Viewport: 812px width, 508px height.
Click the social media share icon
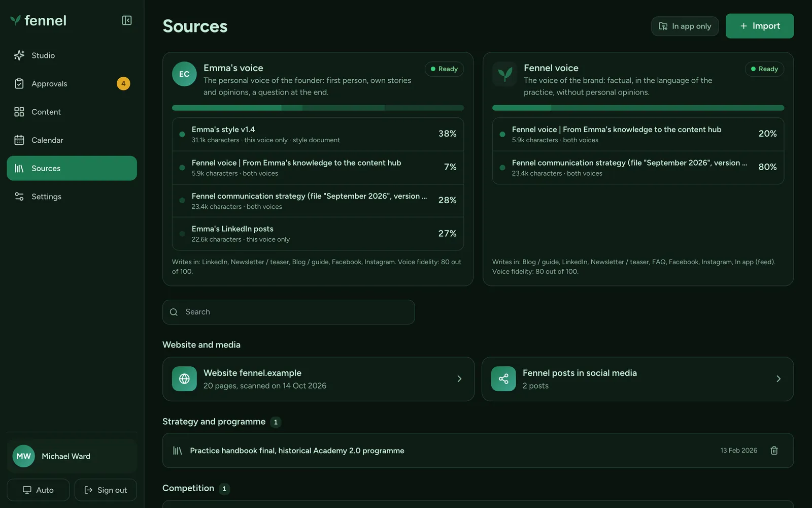pyautogui.click(x=503, y=379)
